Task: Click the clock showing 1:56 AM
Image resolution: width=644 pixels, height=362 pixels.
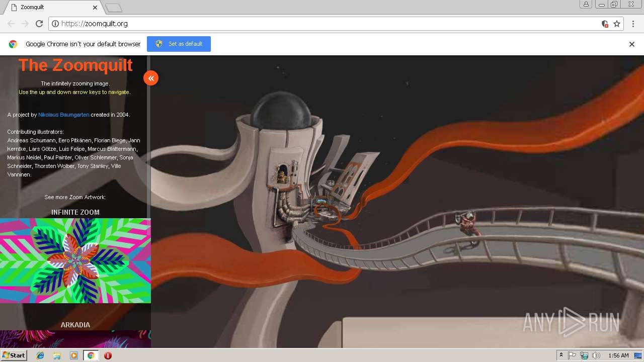Action: [x=618, y=355]
